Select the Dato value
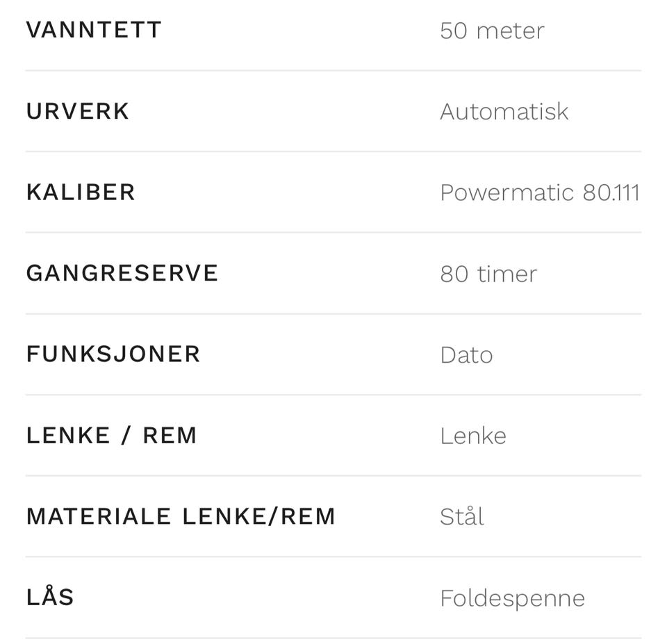This screenshot has height=644, width=667. tap(466, 355)
